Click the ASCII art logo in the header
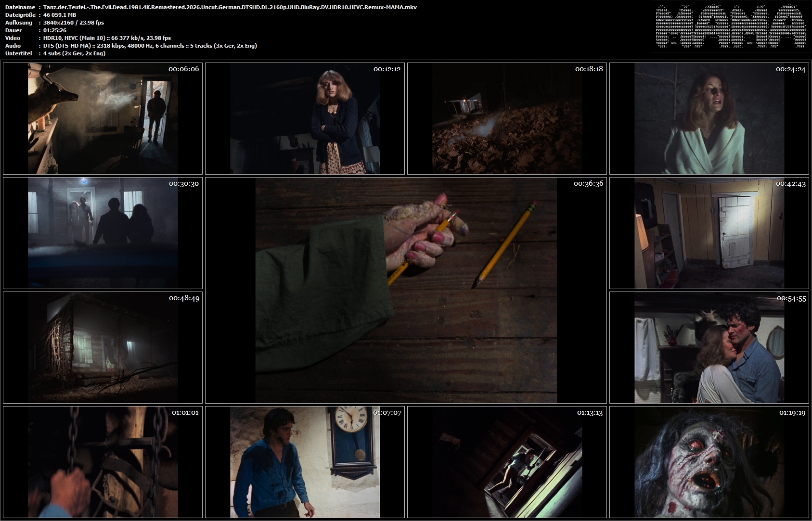The height and width of the screenshot is (521, 812). (731, 26)
